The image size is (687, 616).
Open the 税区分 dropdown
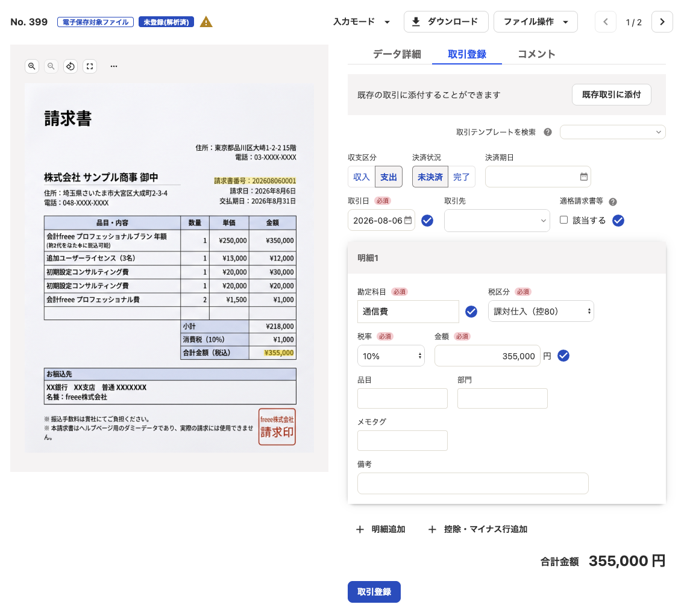tap(541, 311)
